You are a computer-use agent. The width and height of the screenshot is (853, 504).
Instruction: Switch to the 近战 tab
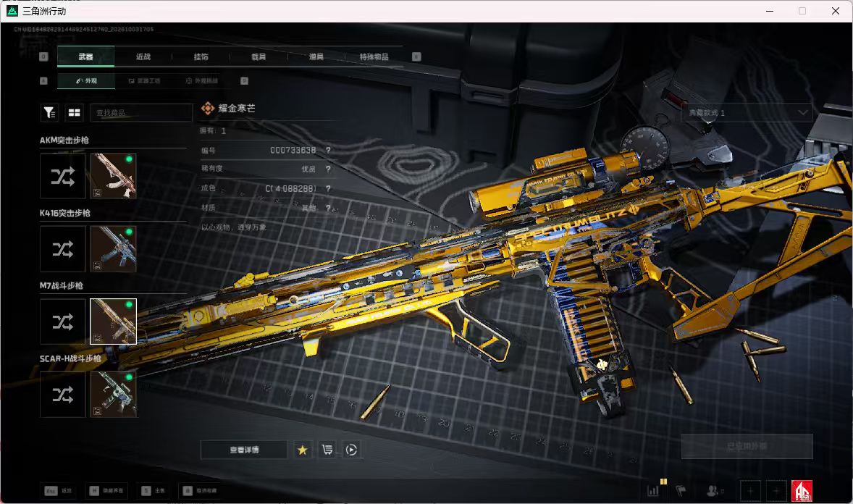tap(143, 56)
